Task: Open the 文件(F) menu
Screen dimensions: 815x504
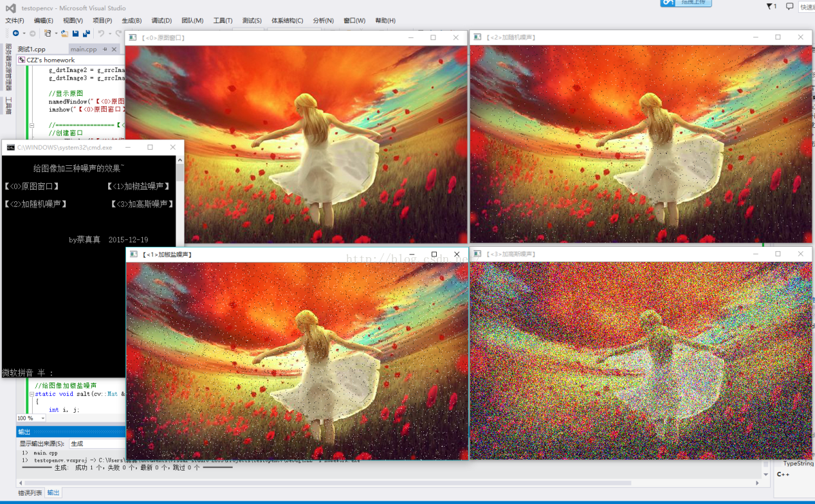Action: pos(15,21)
